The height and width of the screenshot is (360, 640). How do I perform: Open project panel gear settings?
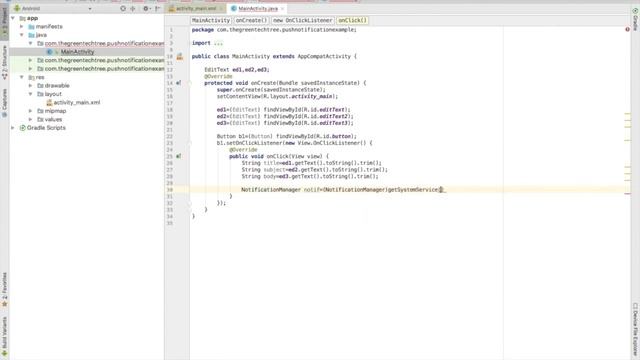(x=146, y=8)
